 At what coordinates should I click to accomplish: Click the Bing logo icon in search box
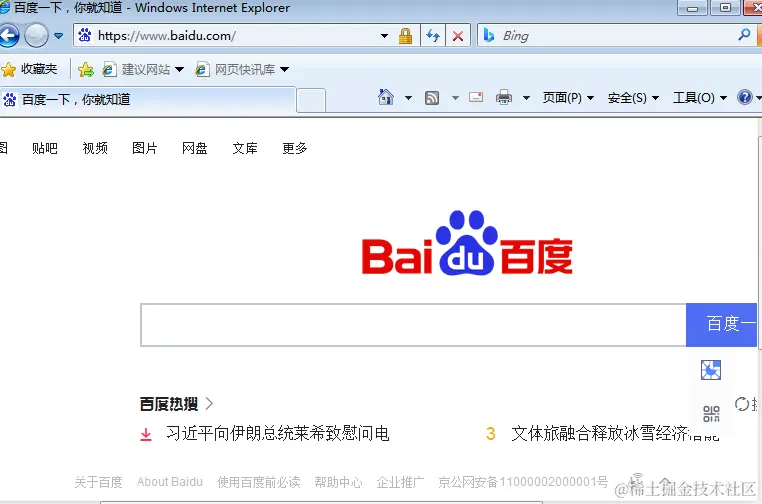pos(489,35)
